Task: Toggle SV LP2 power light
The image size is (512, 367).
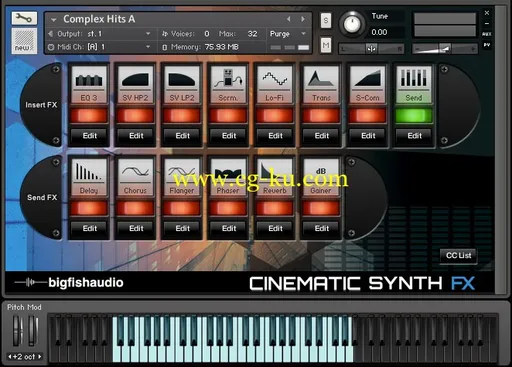Action: (x=182, y=116)
